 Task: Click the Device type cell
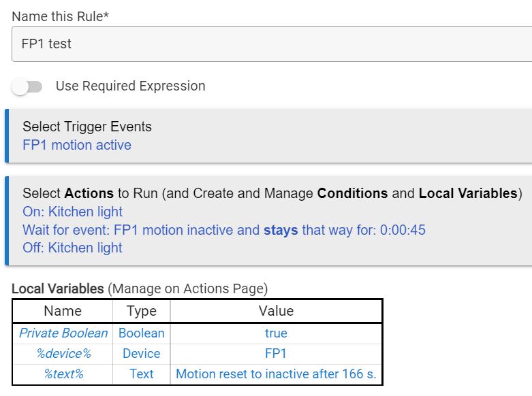pyautogui.click(x=142, y=354)
